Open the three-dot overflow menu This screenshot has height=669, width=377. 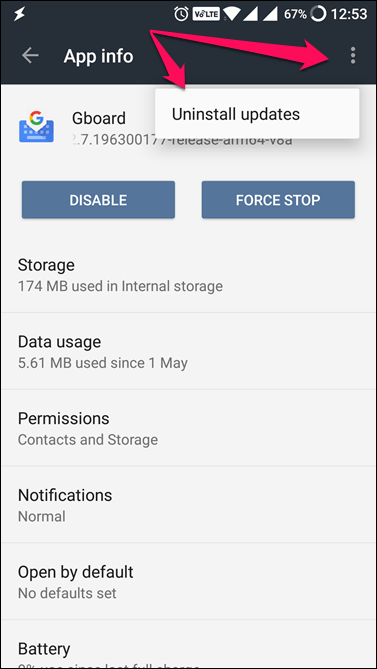point(352,56)
